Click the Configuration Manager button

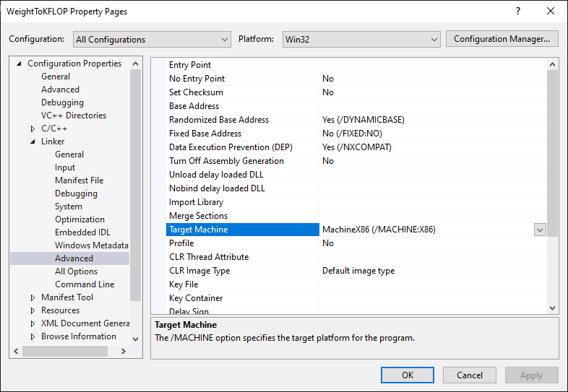tap(502, 39)
